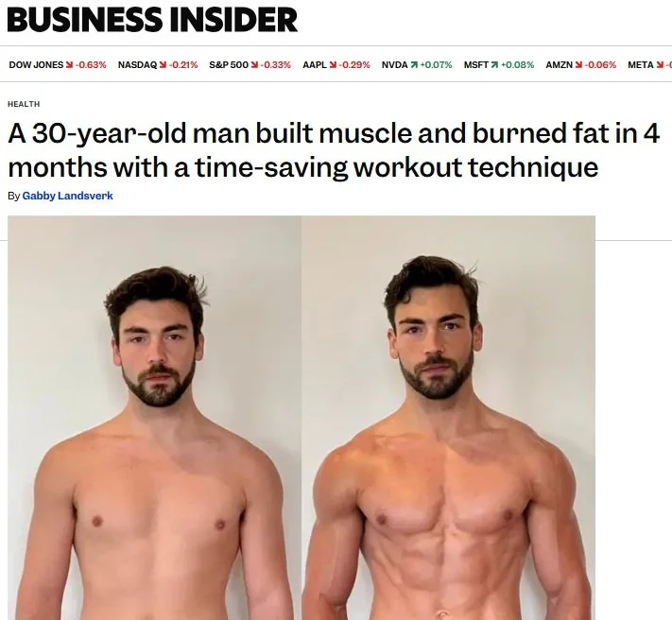
Task: Open the DOW JONES ticker link
Action: coord(58,64)
